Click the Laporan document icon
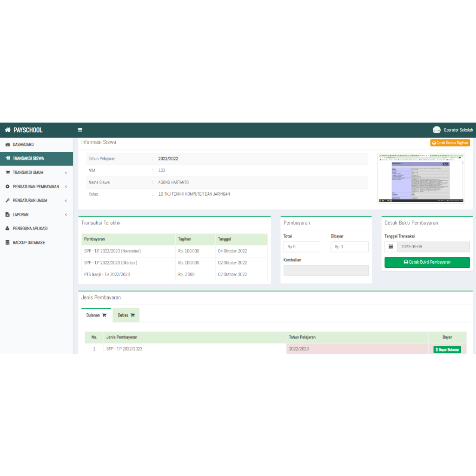The width and height of the screenshot is (476, 476). [x=7, y=214]
